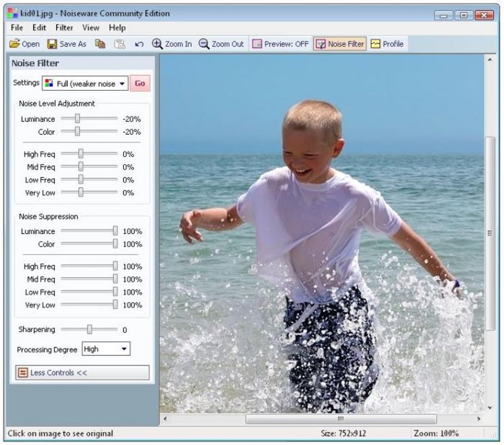The width and height of the screenshot is (504, 445).
Task: Click the 'Noise Suppression' group label
Action: pyautogui.click(x=48, y=216)
